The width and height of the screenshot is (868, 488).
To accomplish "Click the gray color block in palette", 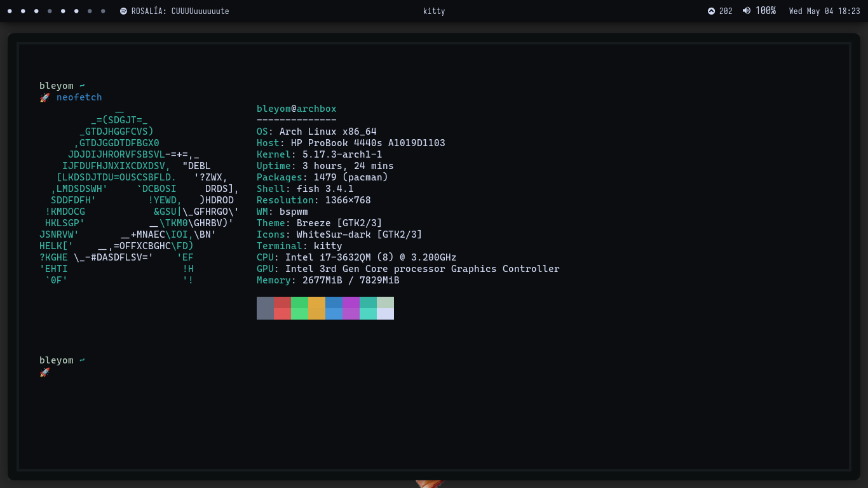I will point(265,308).
